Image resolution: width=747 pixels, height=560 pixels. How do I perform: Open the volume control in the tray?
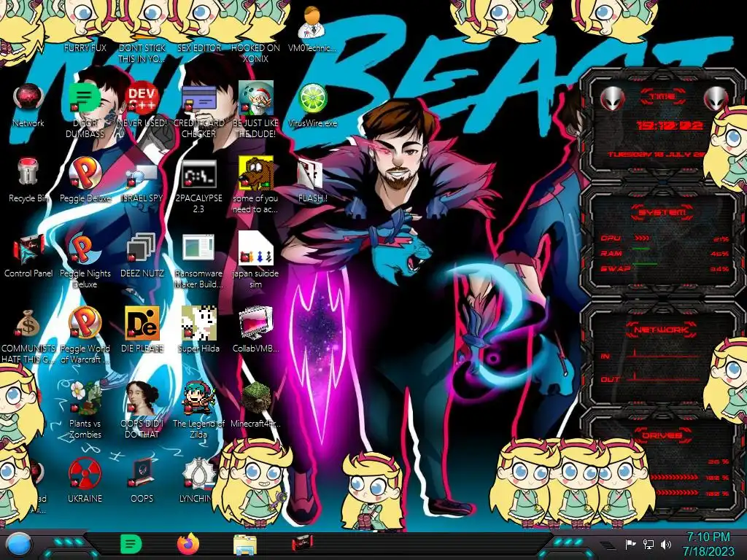click(x=666, y=544)
